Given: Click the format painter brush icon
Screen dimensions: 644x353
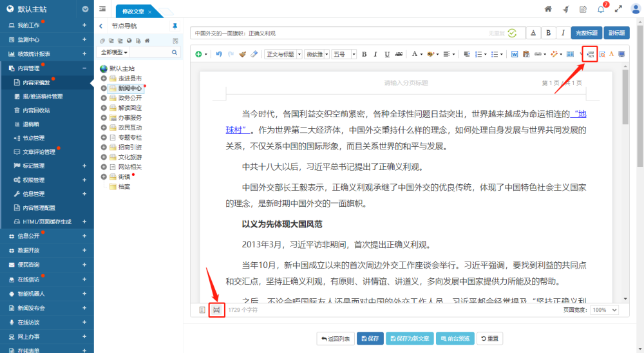Looking at the screenshot, I should coord(243,54).
